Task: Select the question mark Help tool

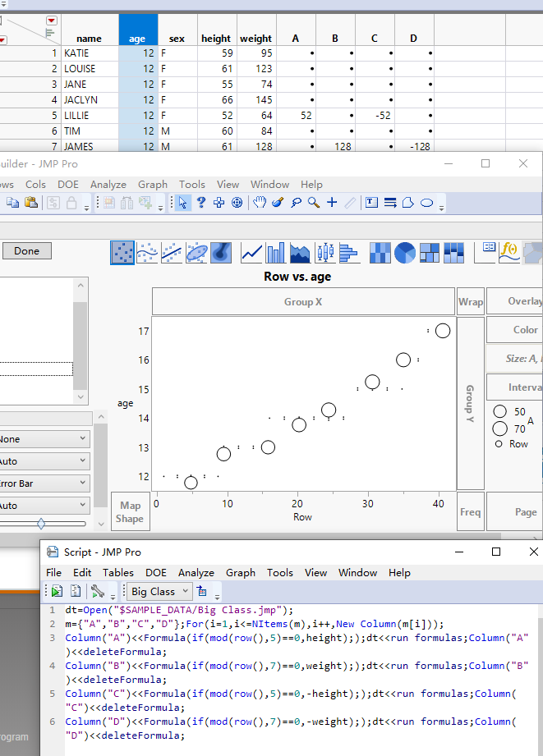Action: (x=200, y=203)
